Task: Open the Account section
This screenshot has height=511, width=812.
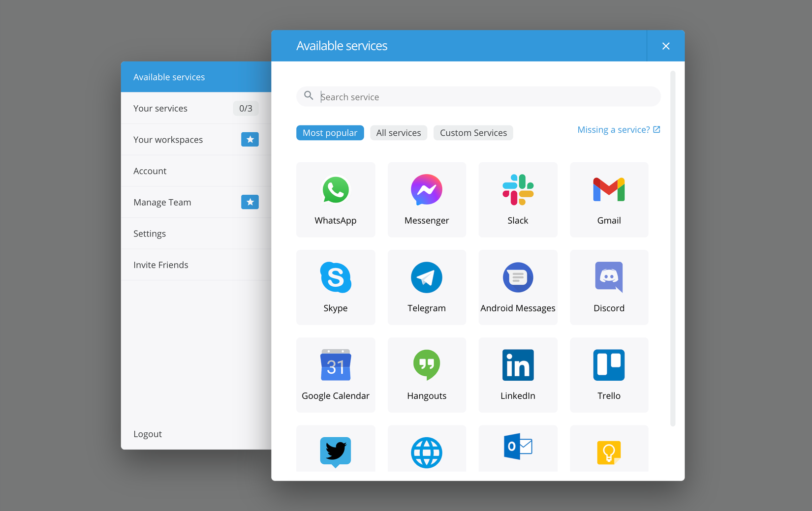Action: (x=196, y=171)
